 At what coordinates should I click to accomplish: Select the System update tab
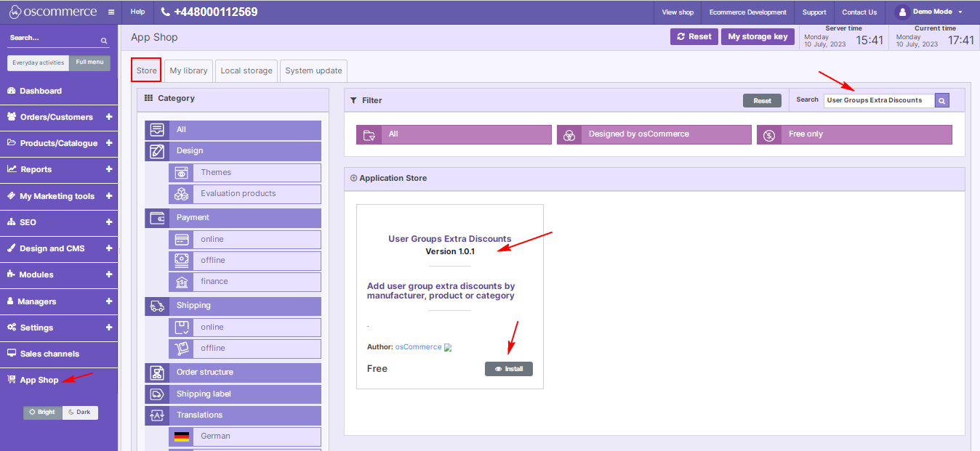(314, 70)
